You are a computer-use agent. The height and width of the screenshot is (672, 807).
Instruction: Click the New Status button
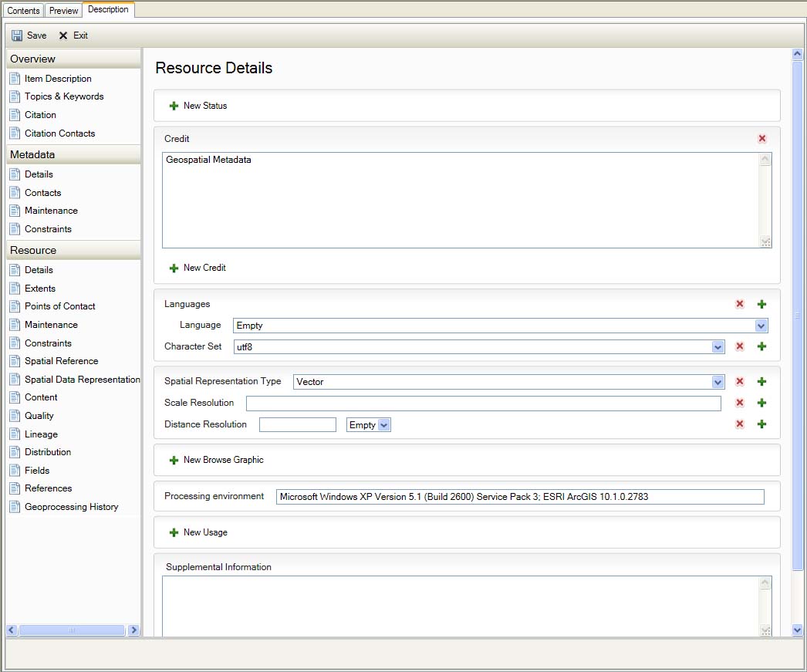click(x=198, y=106)
